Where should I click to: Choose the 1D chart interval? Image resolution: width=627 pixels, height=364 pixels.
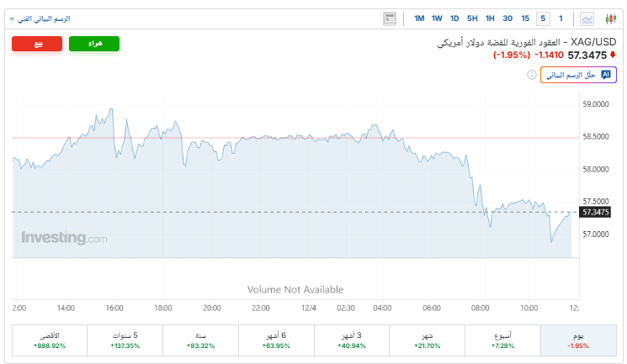[x=454, y=18]
